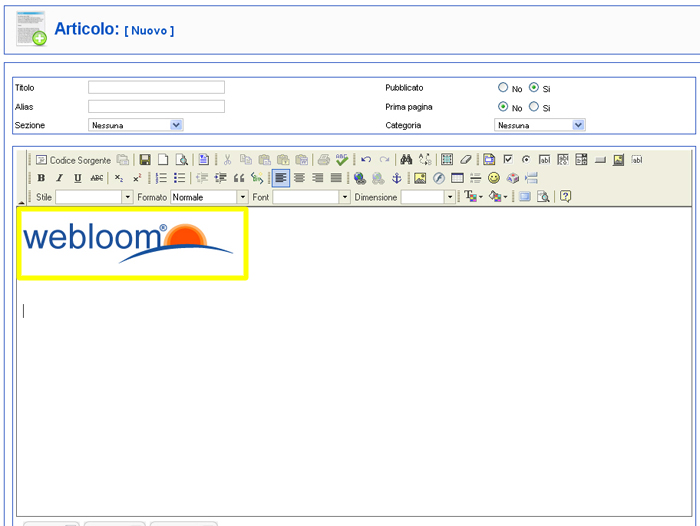700x526 pixels.
Task: Click the Insert Image icon in second toolbar row
Action: point(420,178)
